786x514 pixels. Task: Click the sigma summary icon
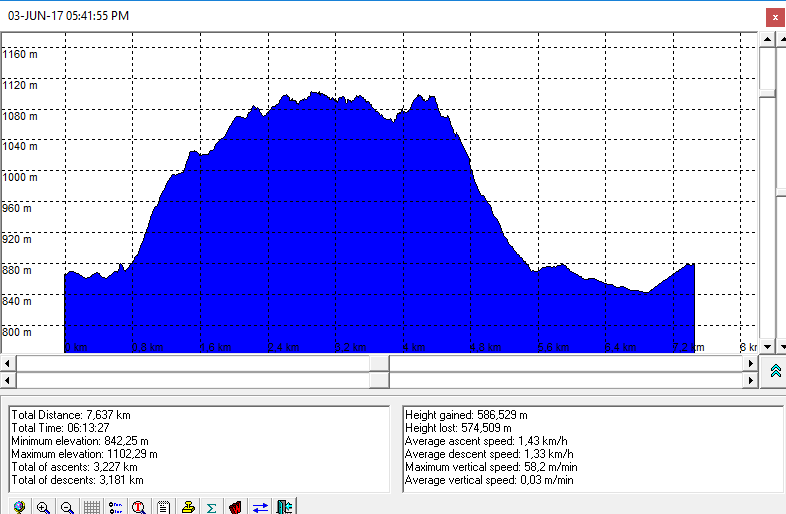click(x=211, y=507)
